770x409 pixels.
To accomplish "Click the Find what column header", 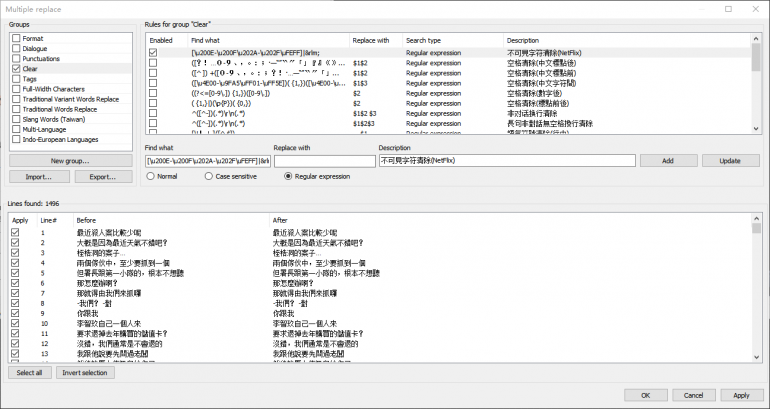I will pos(268,40).
